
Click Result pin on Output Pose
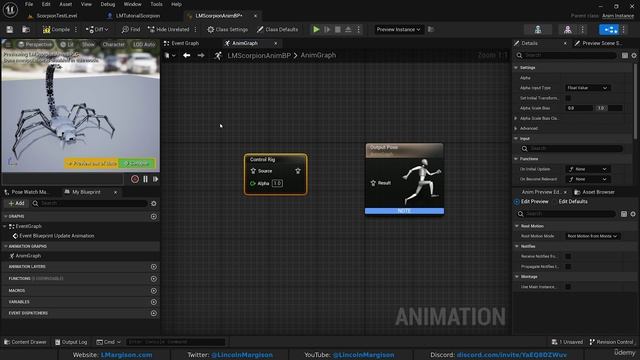point(373,183)
